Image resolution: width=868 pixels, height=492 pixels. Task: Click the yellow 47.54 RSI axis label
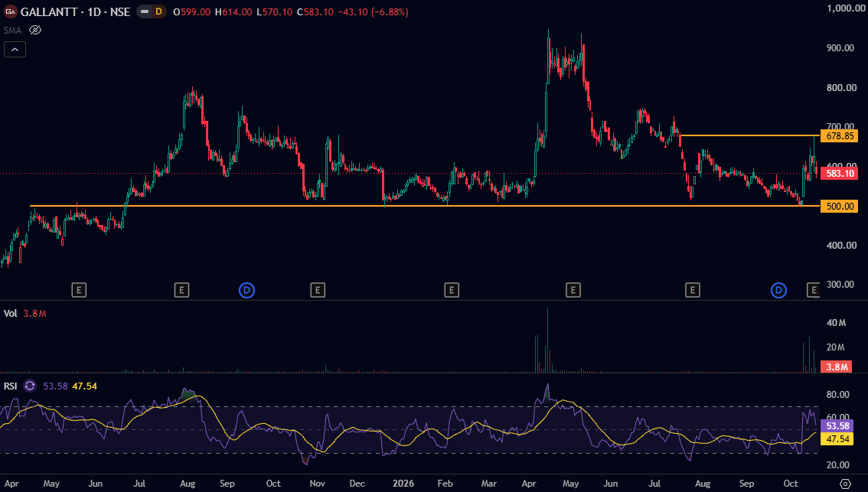(x=837, y=439)
